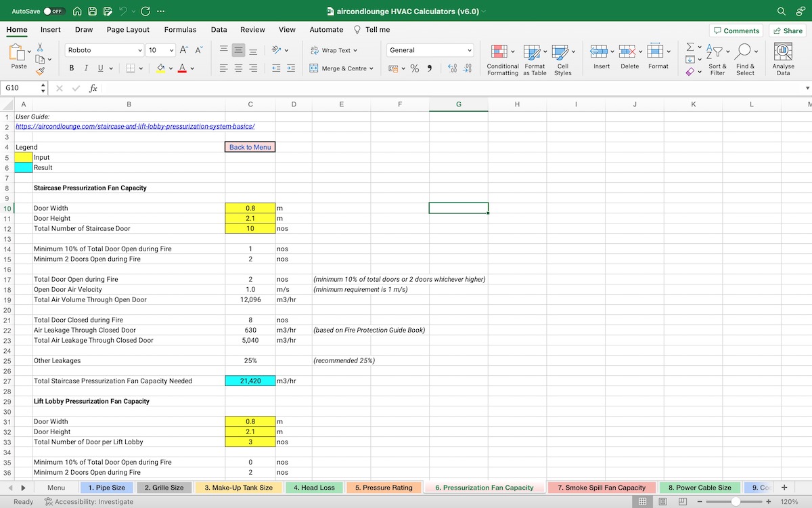Viewport: 812px width, 508px height.
Task: Toggle the AutoSave switch
Action: [x=53, y=12]
